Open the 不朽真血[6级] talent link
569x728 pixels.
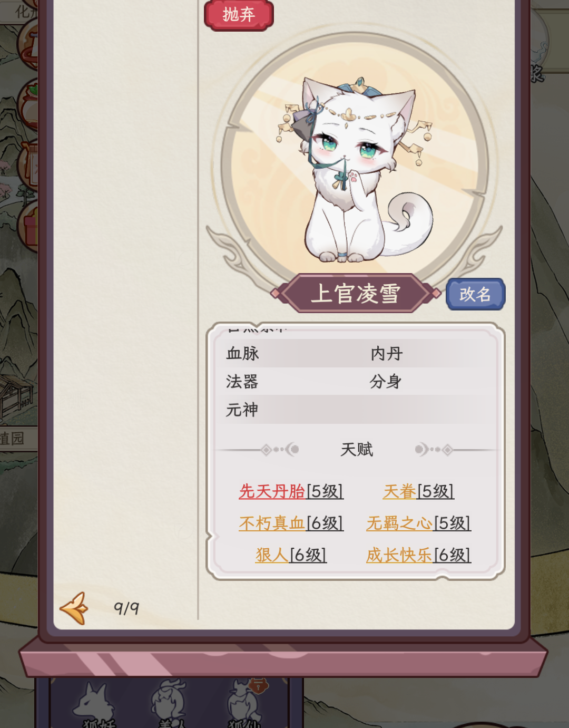291,523
